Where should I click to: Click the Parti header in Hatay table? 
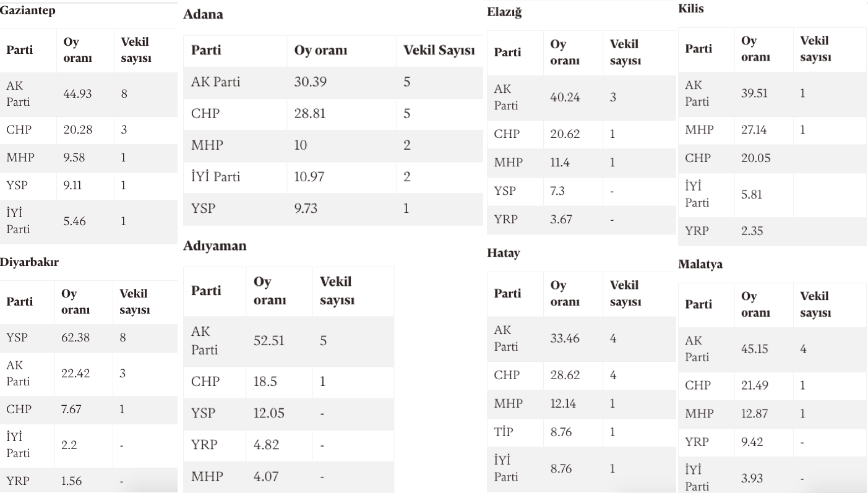point(507,293)
